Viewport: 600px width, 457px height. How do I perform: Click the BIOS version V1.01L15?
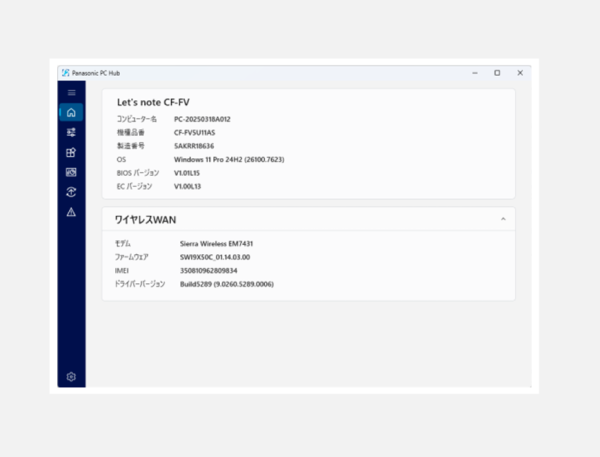pyautogui.click(x=187, y=172)
